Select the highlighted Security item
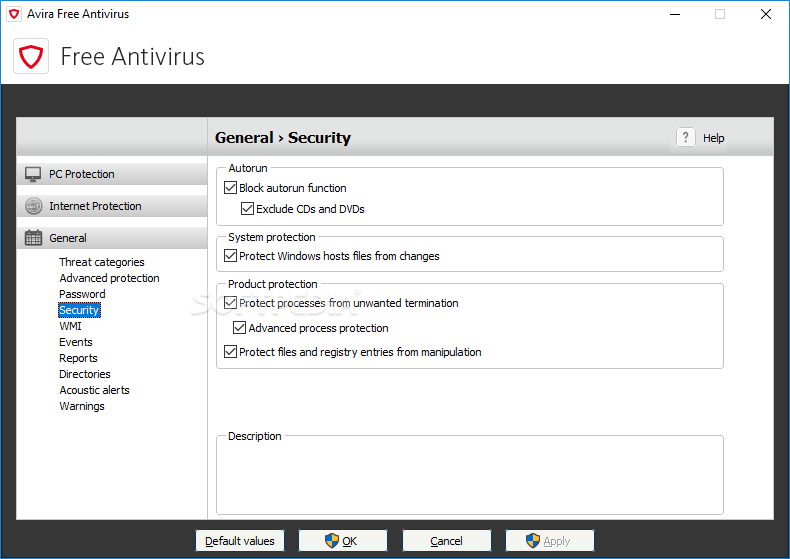 tap(79, 310)
